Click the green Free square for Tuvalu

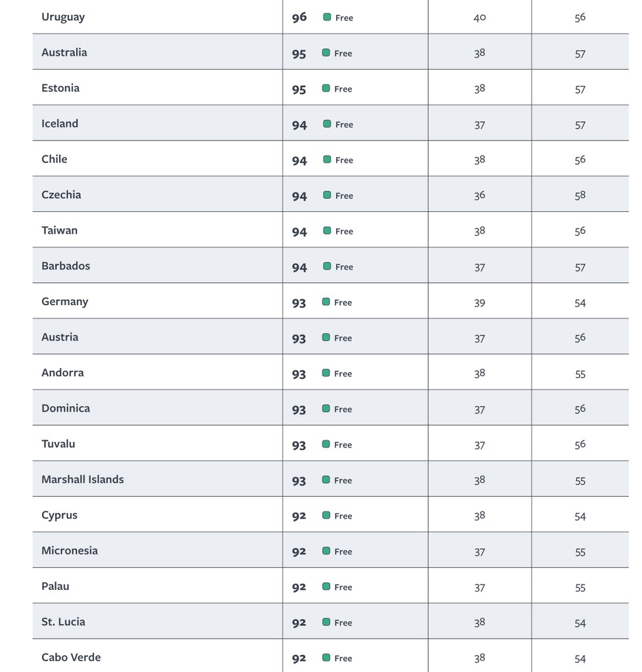click(326, 444)
